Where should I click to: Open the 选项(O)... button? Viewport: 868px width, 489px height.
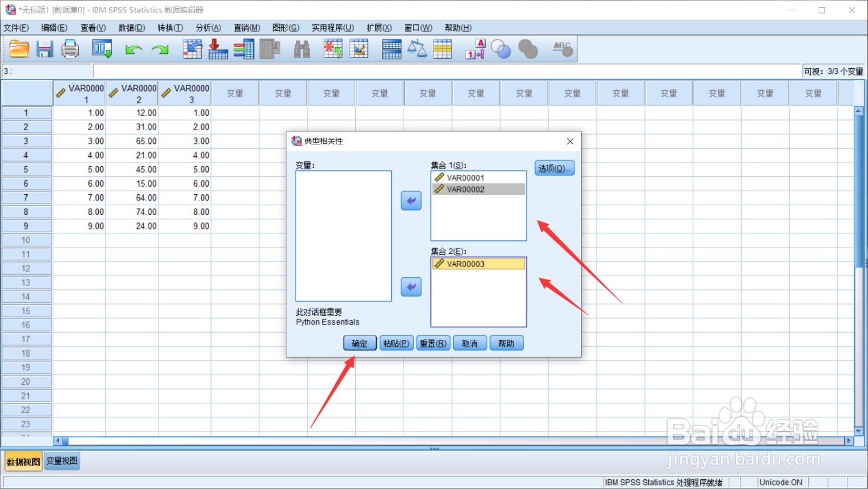(x=554, y=168)
